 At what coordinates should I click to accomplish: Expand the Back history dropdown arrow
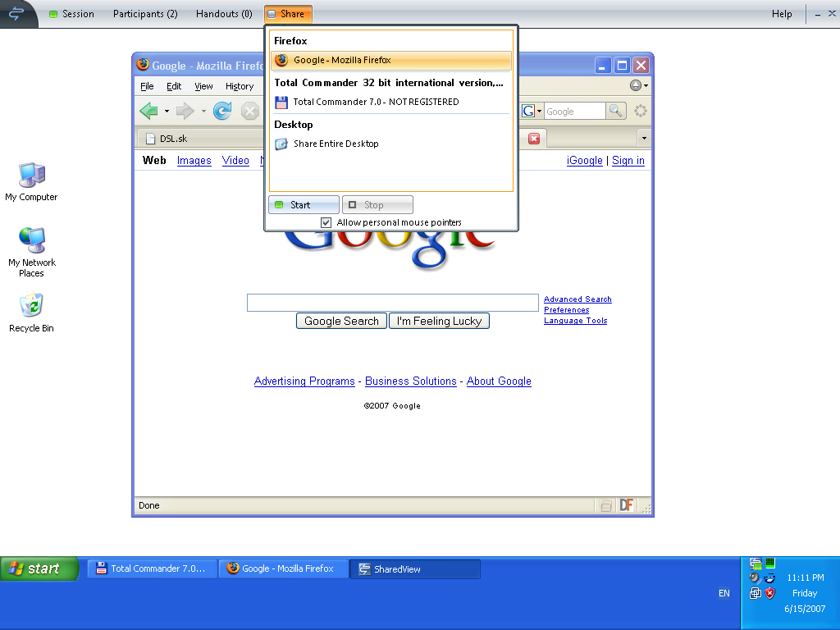click(x=167, y=112)
